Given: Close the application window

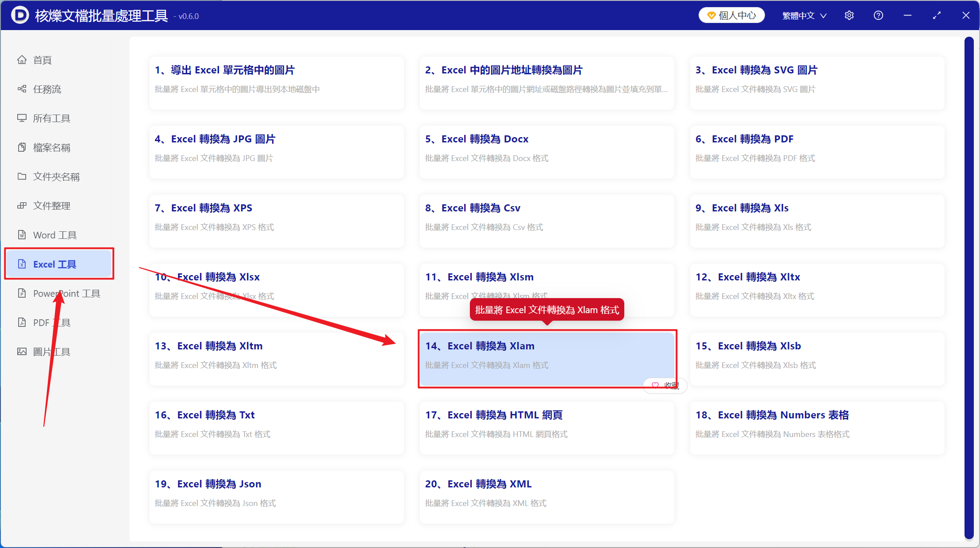Looking at the screenshot, I should [966, 15].
